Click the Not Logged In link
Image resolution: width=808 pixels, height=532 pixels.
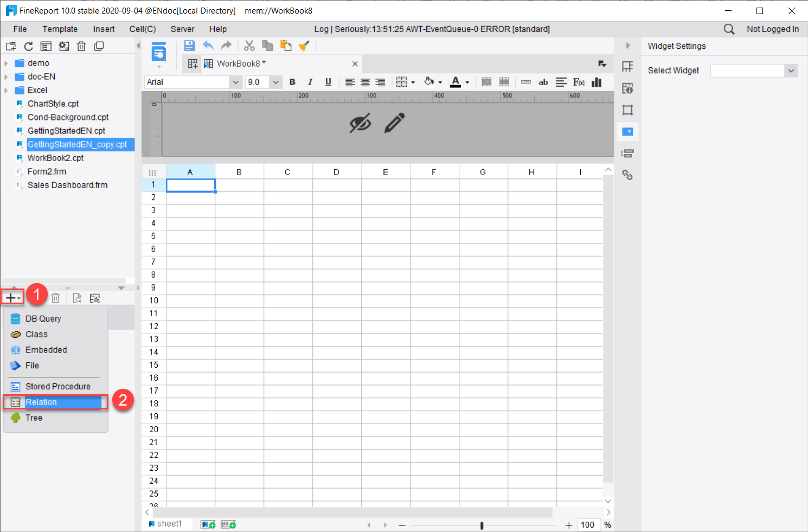coord(773,29)
